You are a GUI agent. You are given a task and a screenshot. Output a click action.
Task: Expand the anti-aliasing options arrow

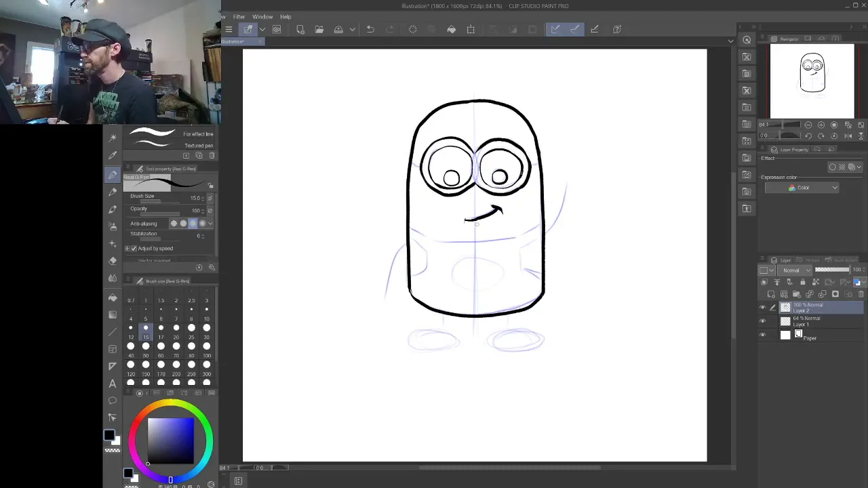pyautogui.click(x=210, y=224)
